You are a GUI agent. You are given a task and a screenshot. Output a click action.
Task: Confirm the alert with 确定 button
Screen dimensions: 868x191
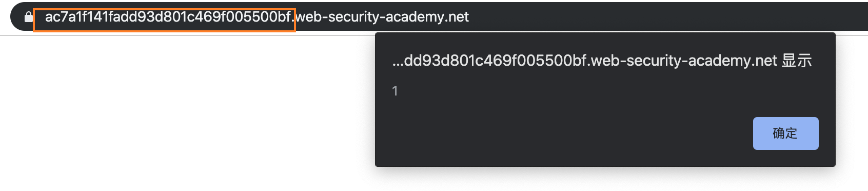[x=785, y=133]
